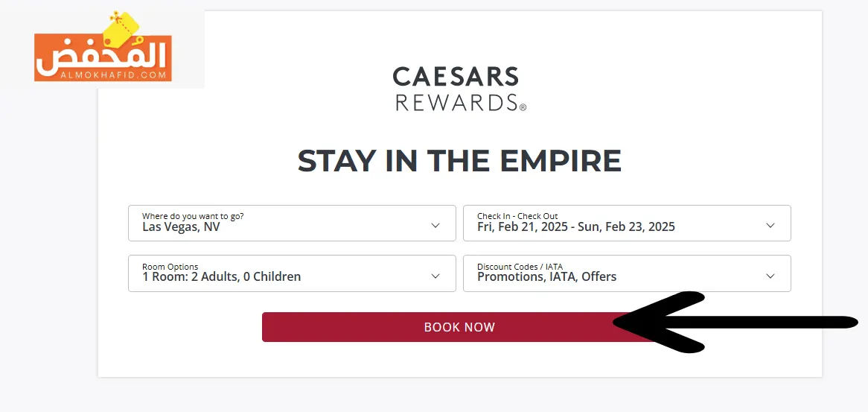Open the 1 Room: 2 Adults, 0 Children selector
The height and width of the screenshot is (412, 868).
coord(292,273)
